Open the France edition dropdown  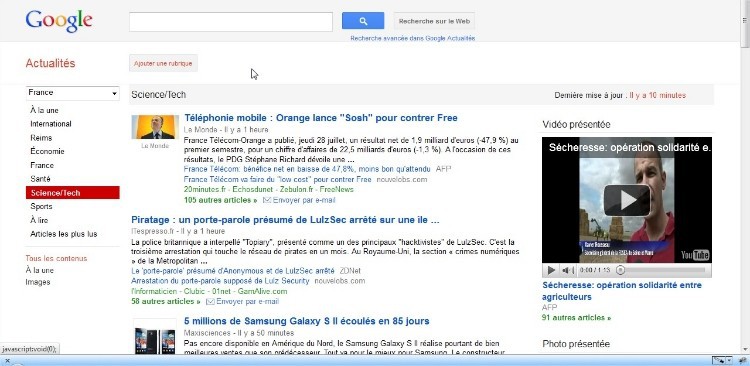[x=72, y=93]
